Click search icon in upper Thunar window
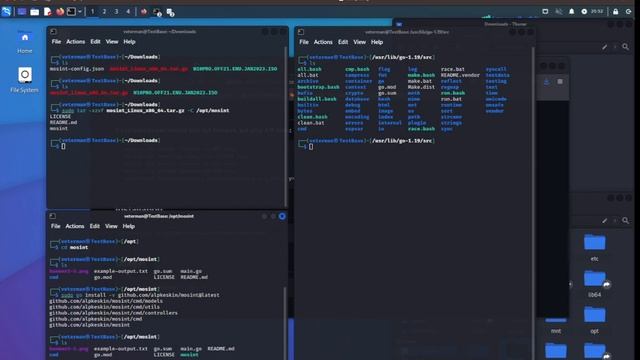Image resolution: width=640 pixels, height=360 pixels. (625, 47)
